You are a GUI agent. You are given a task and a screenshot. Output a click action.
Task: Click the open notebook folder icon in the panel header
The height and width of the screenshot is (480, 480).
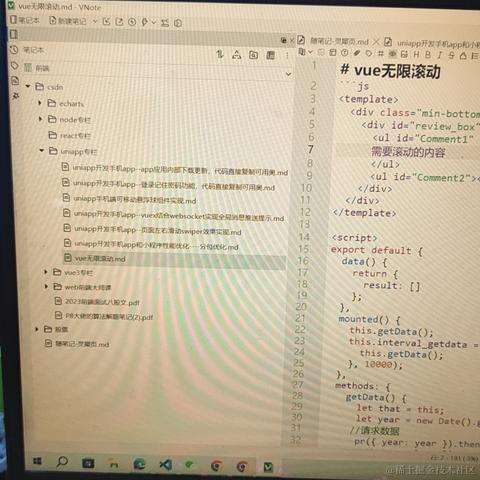[x=253, y=55]
